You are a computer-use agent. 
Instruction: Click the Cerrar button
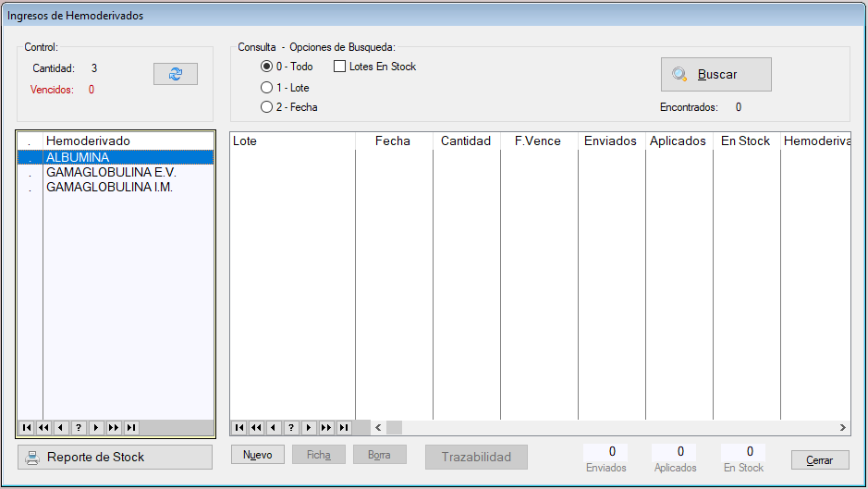819,460
